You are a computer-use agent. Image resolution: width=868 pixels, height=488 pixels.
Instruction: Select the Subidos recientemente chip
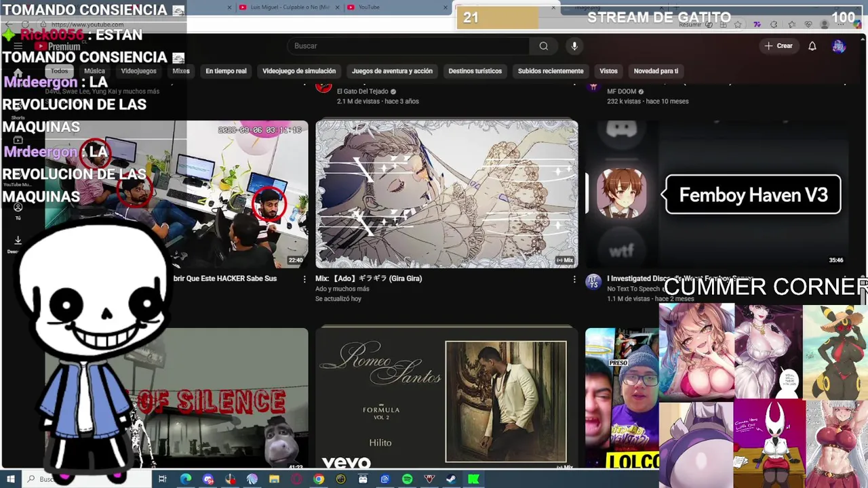coord(551,71)
